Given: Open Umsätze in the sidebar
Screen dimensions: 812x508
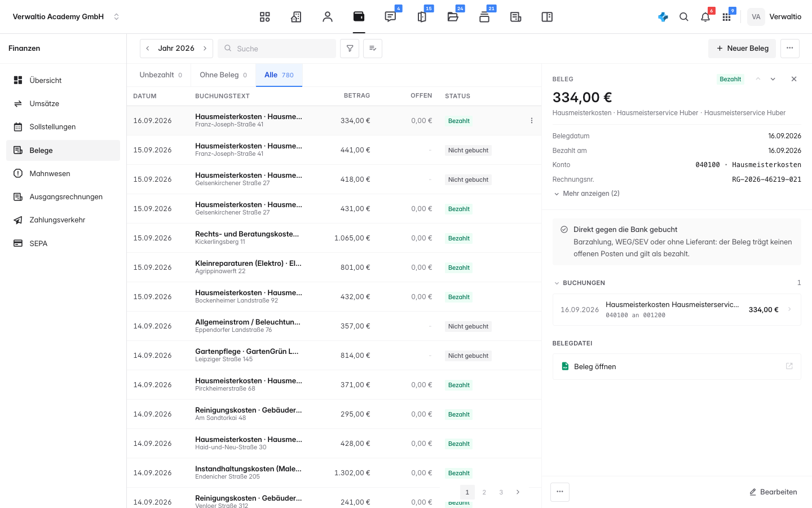Looking at the screenshot, I should tap(63, 104).
